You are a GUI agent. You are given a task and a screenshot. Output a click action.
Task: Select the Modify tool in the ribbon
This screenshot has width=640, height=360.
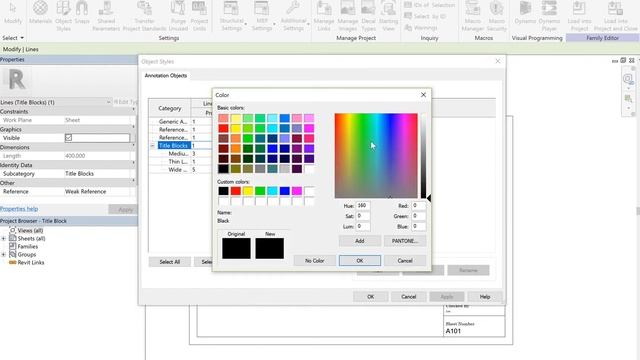(x=13, y=13)
